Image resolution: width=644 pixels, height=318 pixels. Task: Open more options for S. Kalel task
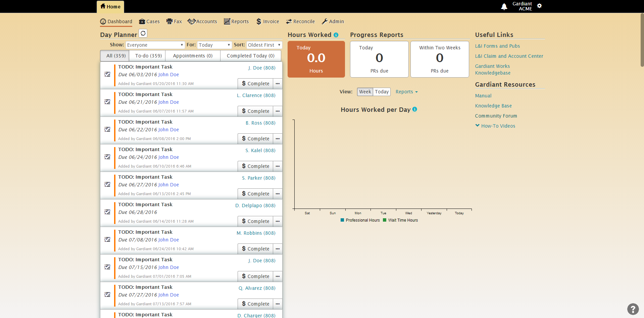[x=278, y=166]
